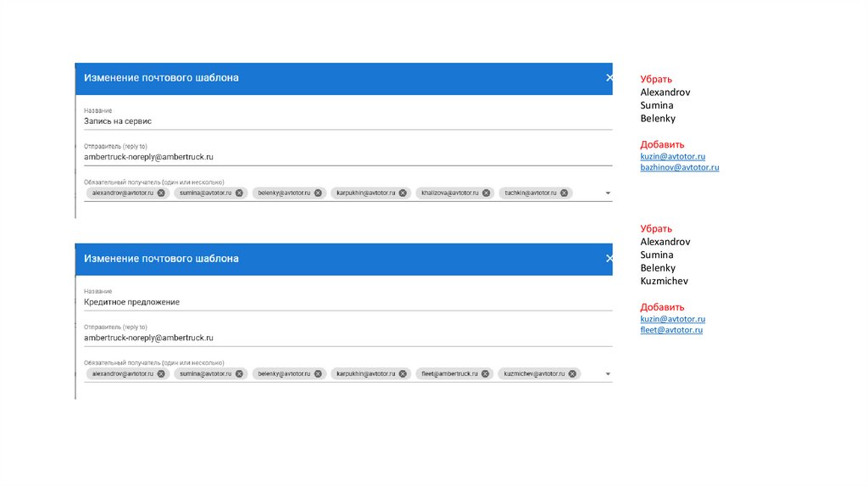The image size is (868, 487).
Task: Remove tuchkin@avtotor.ru recipient chip
Action: (564, 193)
